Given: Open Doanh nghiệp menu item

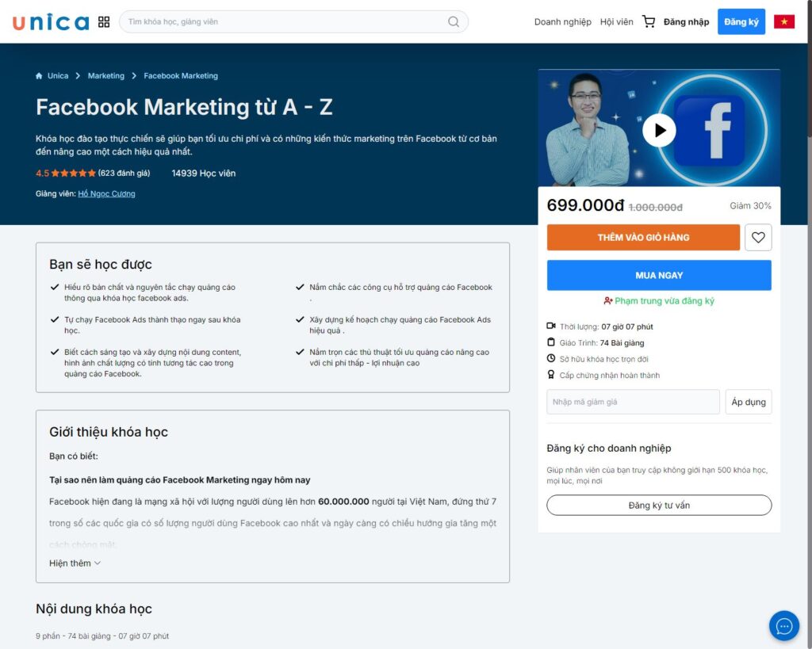Looking at the screenshot, I should (x=562, y=22).
